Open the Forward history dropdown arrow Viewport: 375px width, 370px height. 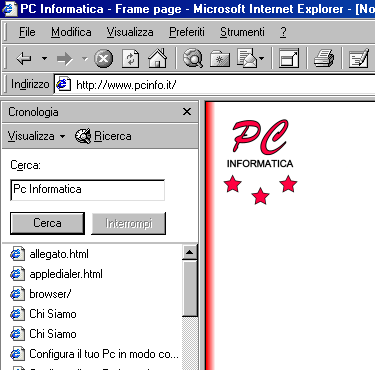coord(85,59)
